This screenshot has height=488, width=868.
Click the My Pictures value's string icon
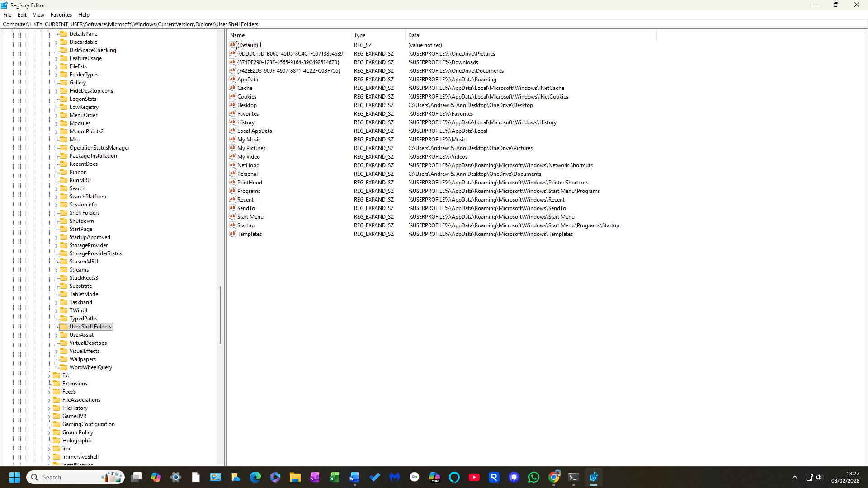[x=232, y=148]
